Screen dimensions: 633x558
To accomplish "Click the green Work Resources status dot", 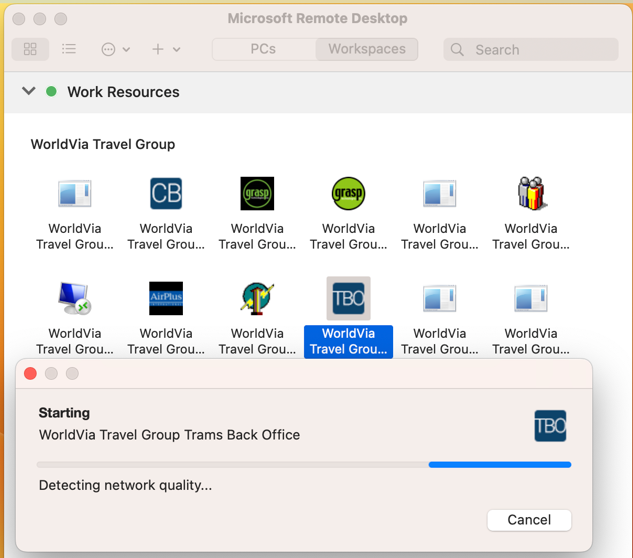I will (51, 92).
